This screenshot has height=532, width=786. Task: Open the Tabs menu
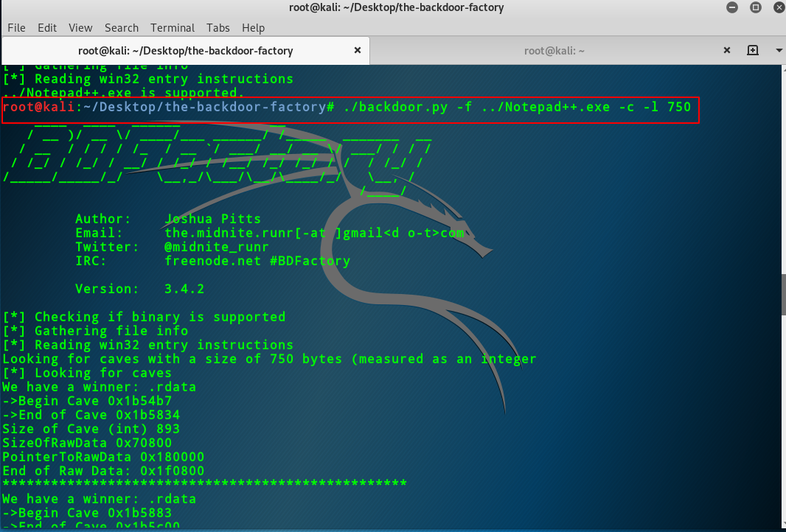pos(218,28)
